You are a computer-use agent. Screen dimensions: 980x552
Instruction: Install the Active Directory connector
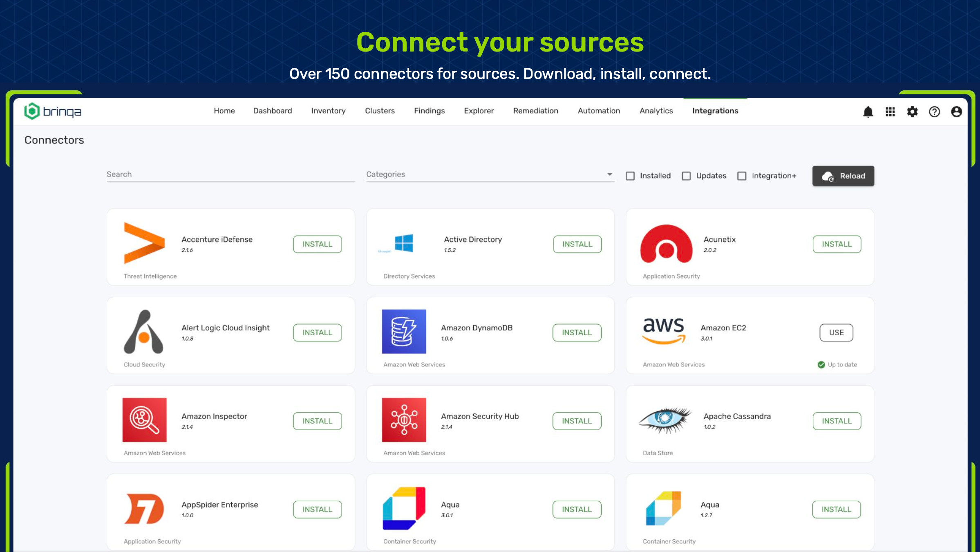(577, 244)
